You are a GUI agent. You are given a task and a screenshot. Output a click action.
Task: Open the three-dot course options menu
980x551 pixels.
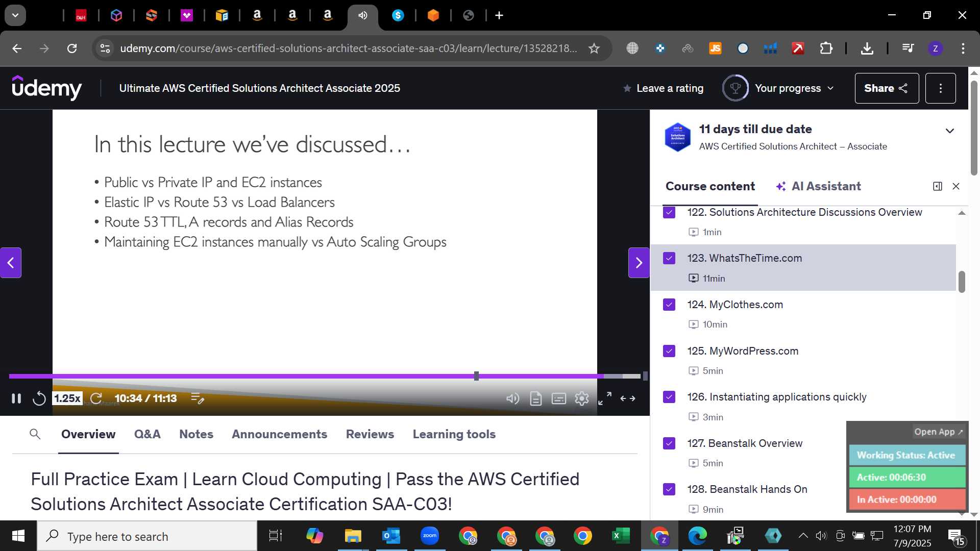(940, 88)
